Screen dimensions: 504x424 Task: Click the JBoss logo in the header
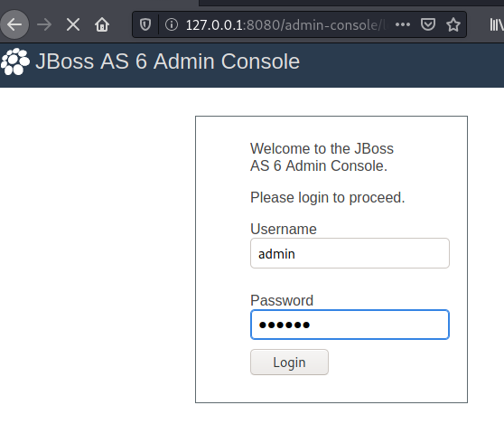(15, 61)
